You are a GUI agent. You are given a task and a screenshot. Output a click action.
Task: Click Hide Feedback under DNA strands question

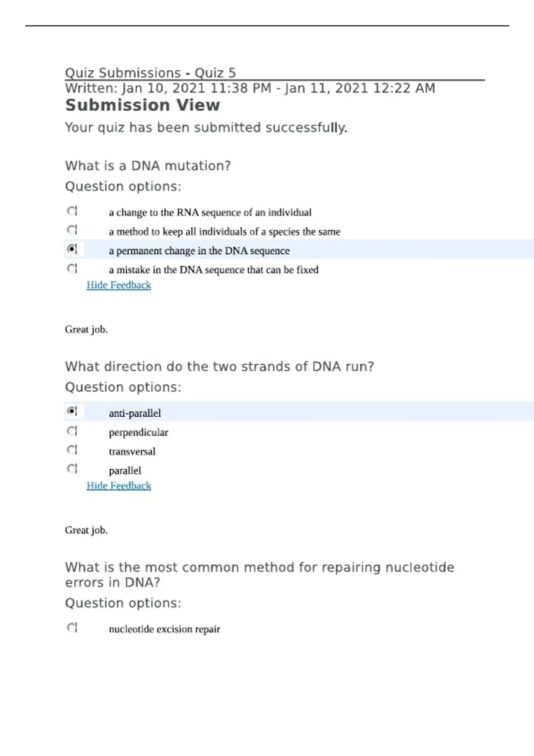point(119,486)
